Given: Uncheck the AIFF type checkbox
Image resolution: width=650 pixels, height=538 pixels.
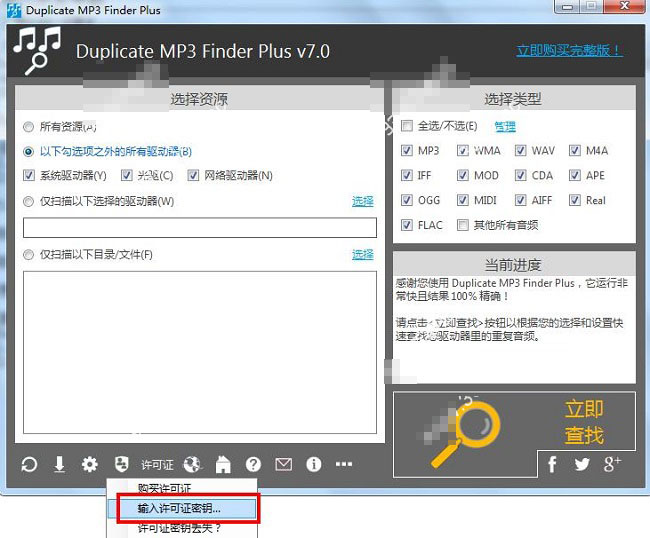Looking at the screenshot, I should [521, 200].
